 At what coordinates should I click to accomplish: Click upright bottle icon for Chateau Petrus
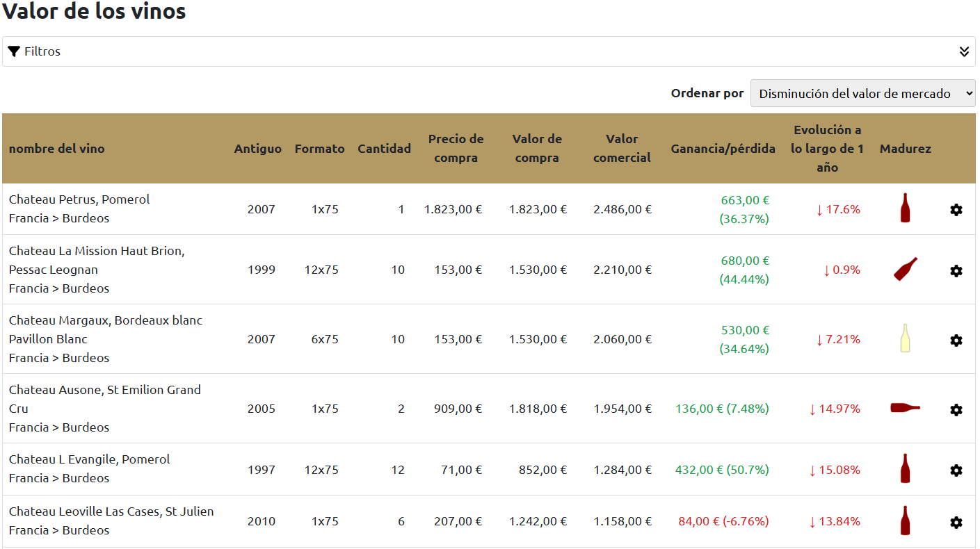tap(905, 208)
